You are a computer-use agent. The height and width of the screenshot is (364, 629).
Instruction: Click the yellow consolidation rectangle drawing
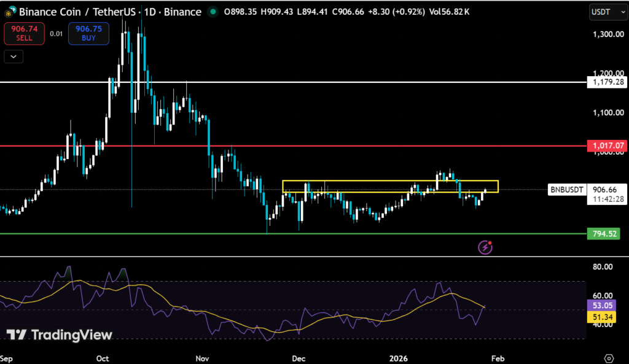click(390, 182)
